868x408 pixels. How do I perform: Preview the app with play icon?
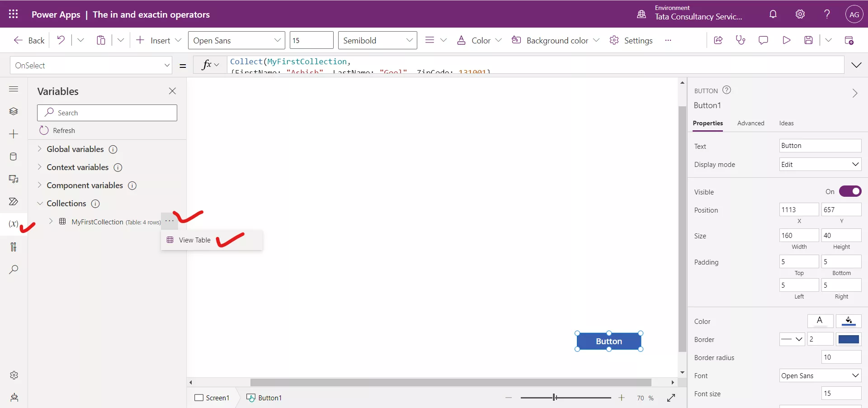(786, 40)
